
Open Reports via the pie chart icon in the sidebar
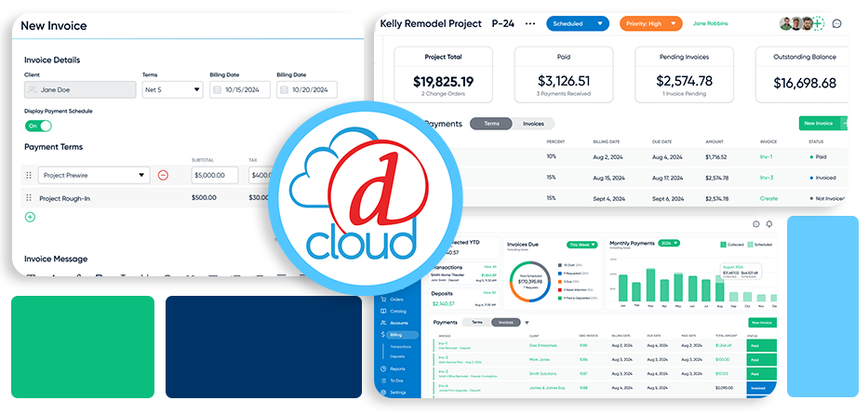click(383, 368)
